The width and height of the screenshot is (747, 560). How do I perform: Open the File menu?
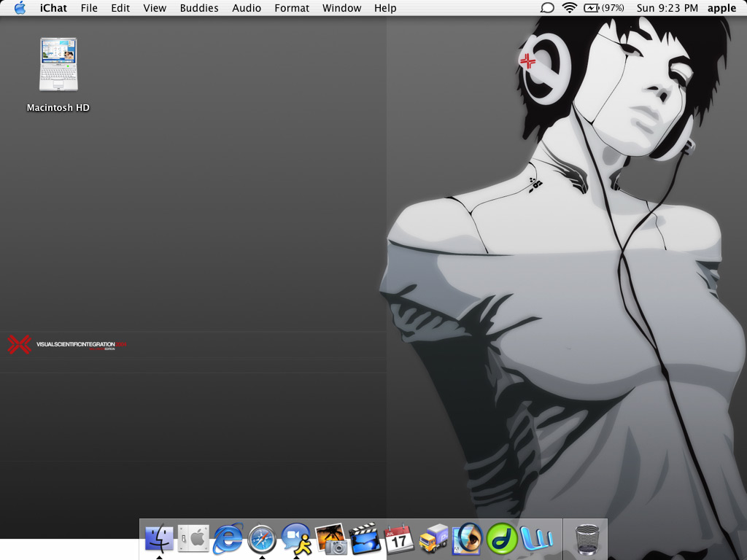[x=89, y=8]
